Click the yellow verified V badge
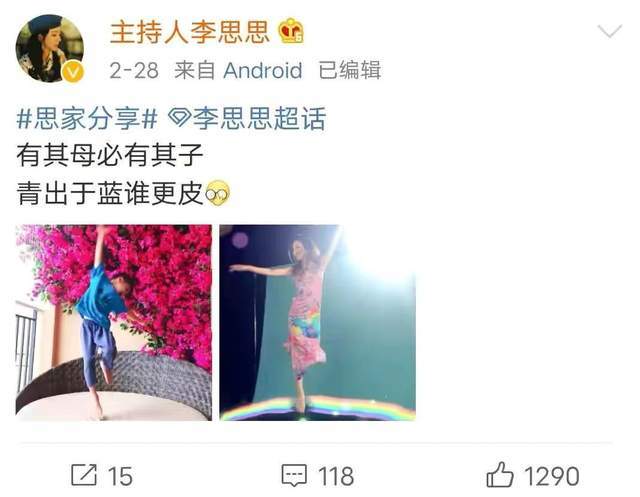This screenshot has height=497, width=640. [x=73, y=72]
